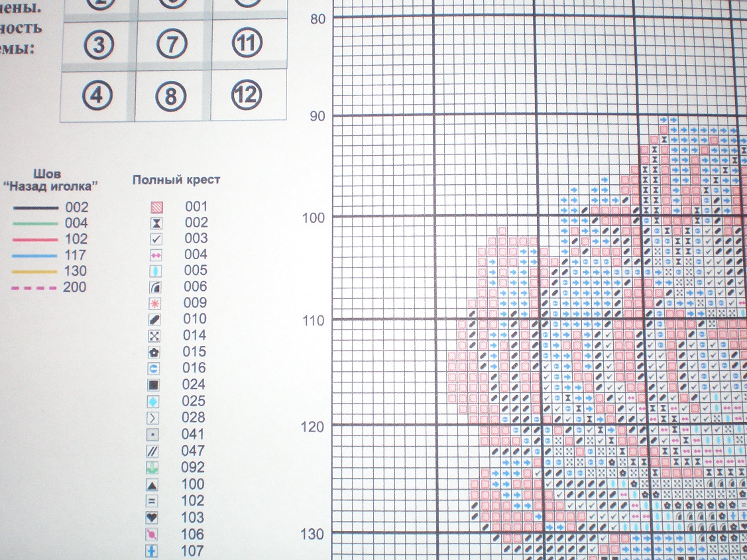Click the blue diamond symbol for thread 025
This screenshot has height=560, width=747.
[x=154, y=402]
